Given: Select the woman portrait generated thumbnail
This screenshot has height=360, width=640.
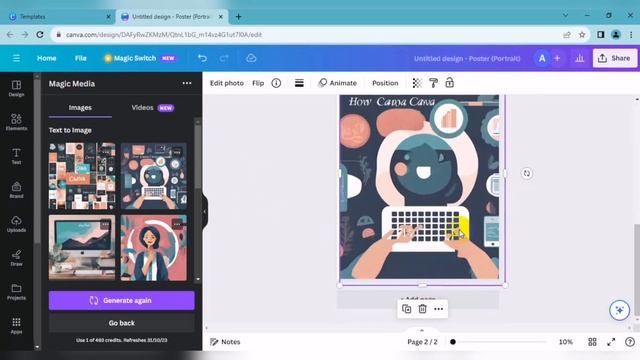Looking at the screenshot, I should [x=153, y=248].
